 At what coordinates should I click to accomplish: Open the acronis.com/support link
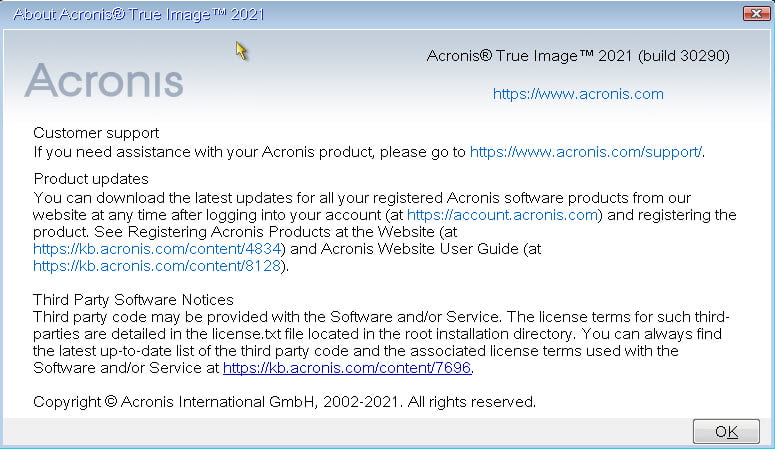tap(585, 152)
